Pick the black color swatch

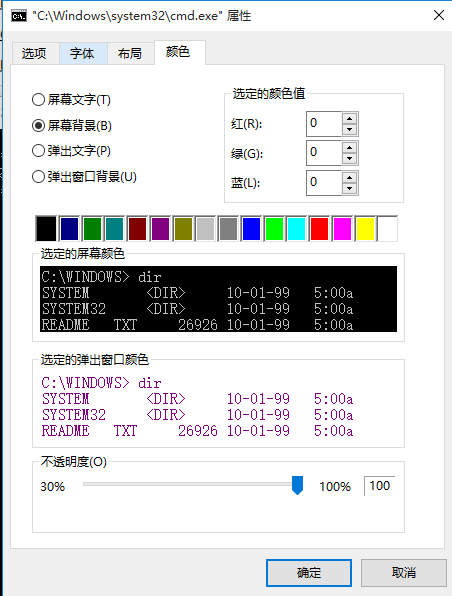click(x=46, y=229)
